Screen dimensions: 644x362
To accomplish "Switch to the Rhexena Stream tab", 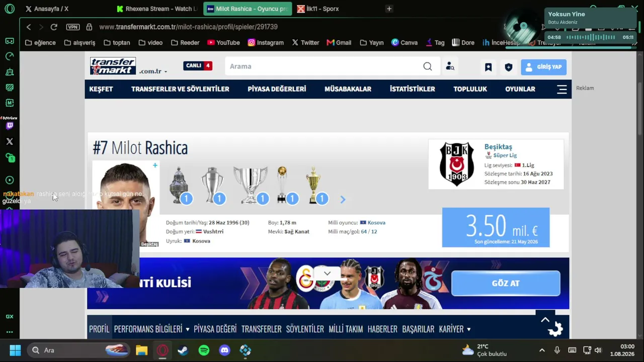I will tap(156, 9).
